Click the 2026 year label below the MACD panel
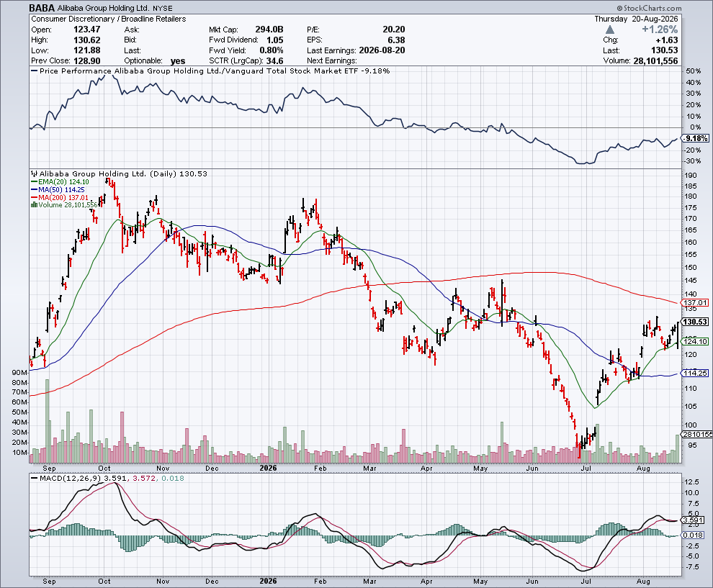Viewport: 713px width, 588px height. 268,582
